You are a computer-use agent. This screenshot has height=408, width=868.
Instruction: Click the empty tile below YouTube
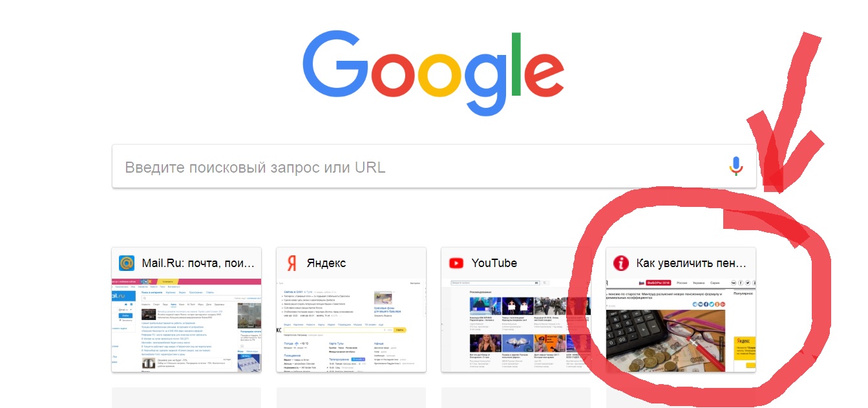pos(516,398)
